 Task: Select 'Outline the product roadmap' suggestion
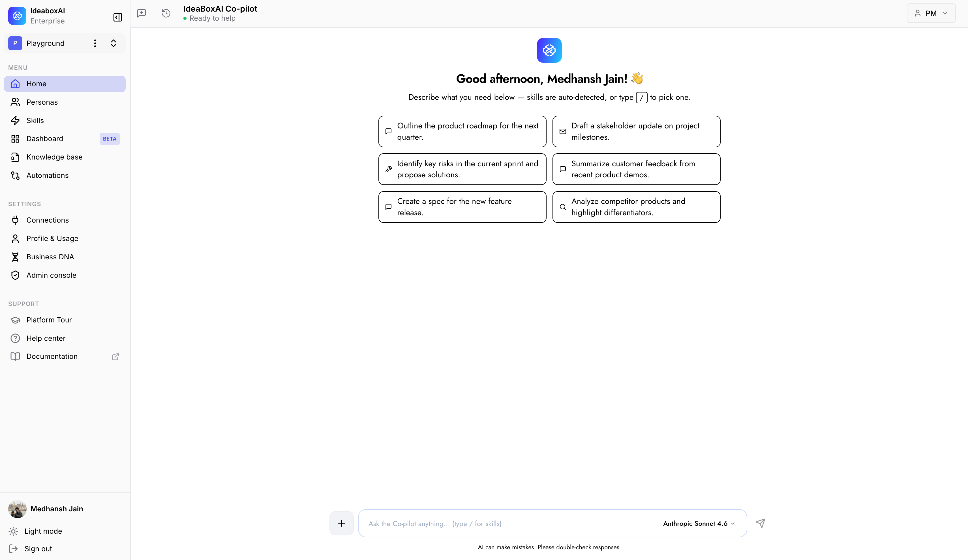[x=462, y=131]
